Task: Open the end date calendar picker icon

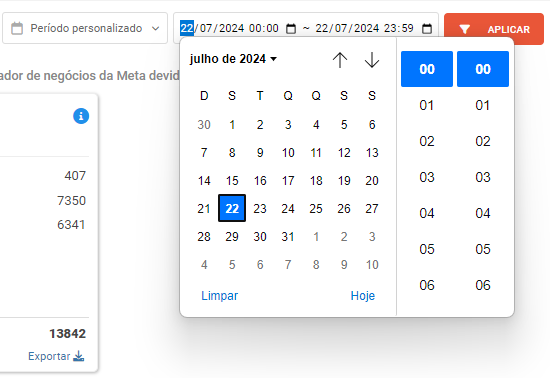Action: click(x=427, y=28)
